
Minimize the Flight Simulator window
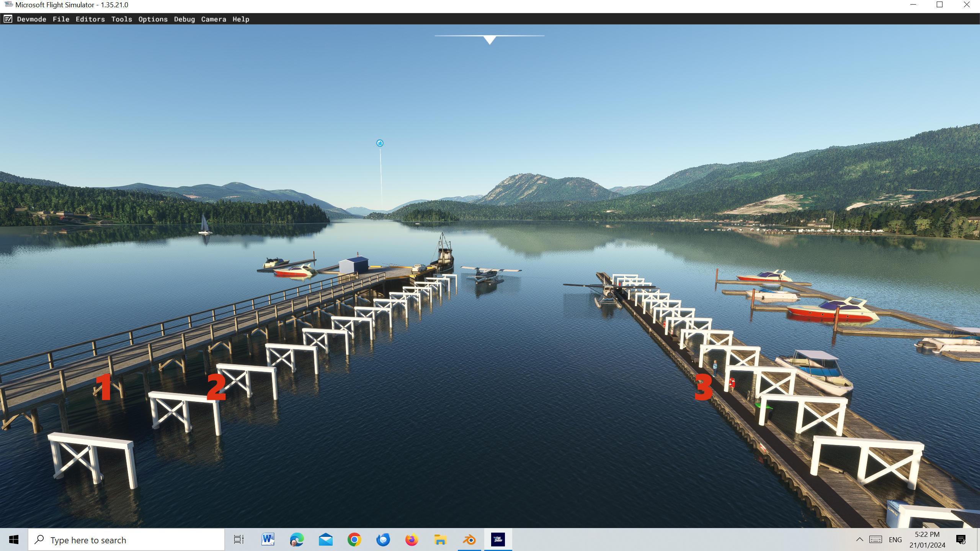tap(913, 5)
